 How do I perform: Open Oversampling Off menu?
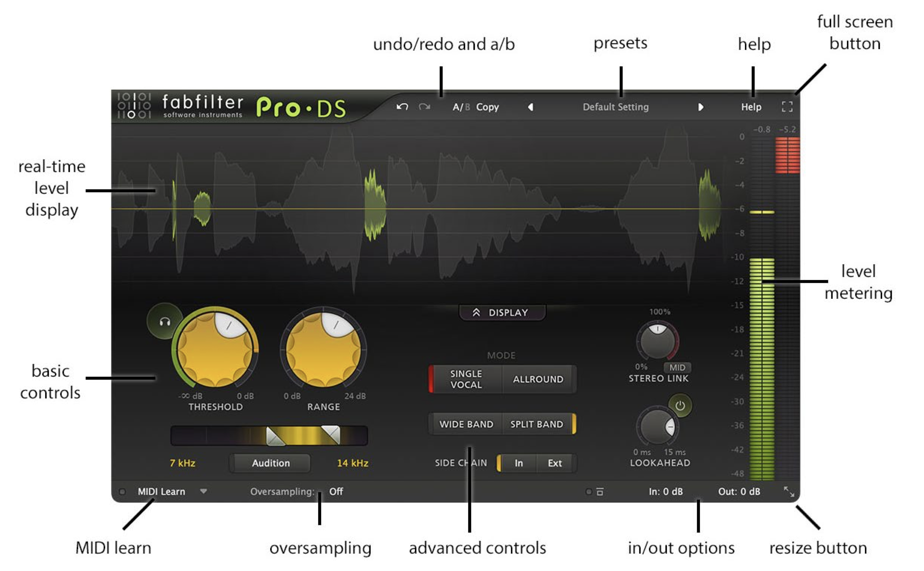336,491
